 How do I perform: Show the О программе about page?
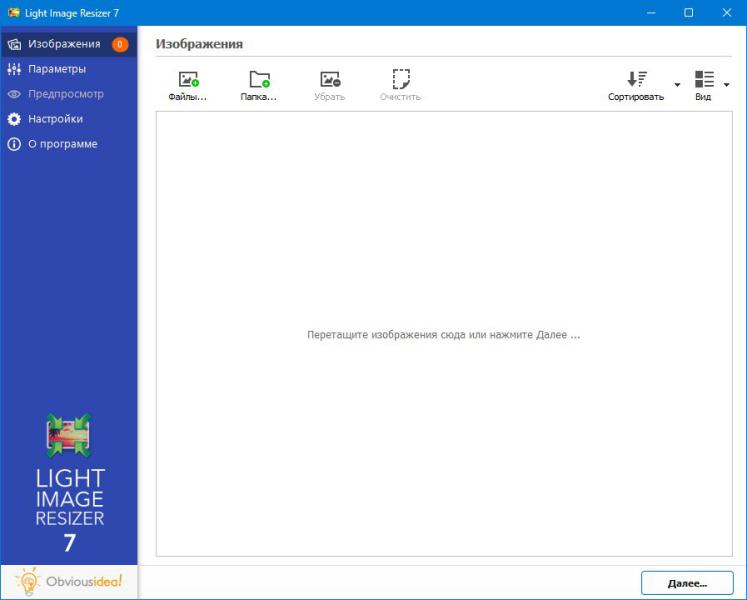point(62,144)
